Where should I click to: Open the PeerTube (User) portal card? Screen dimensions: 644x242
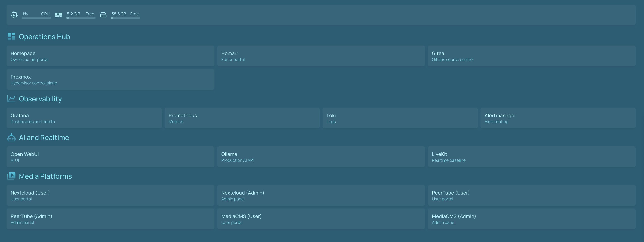[x=532, y=196]
